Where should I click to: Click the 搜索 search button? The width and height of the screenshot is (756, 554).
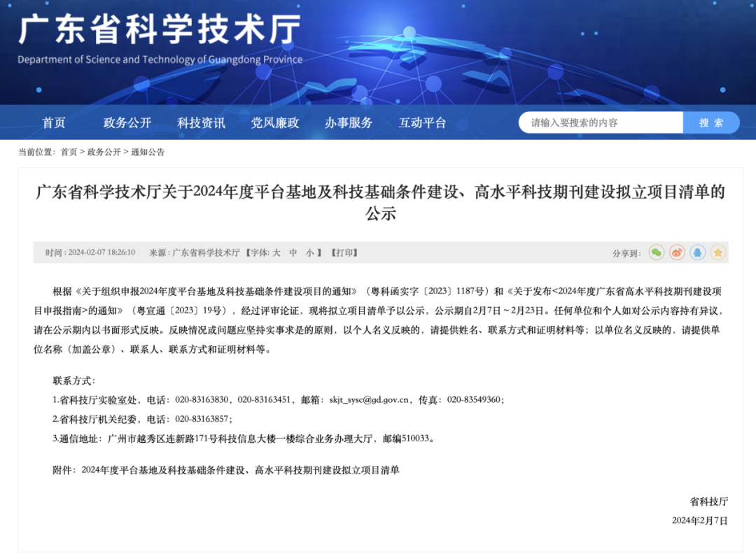[x=711, y=122]
